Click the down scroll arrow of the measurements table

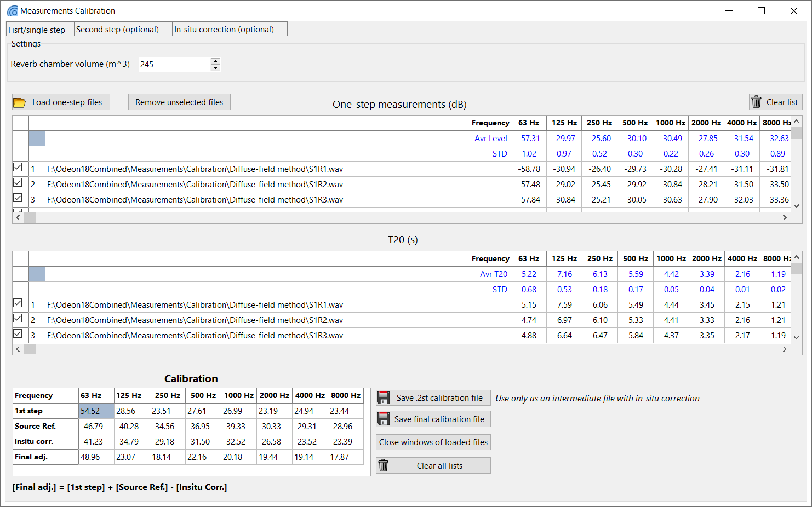pos(796,206)
